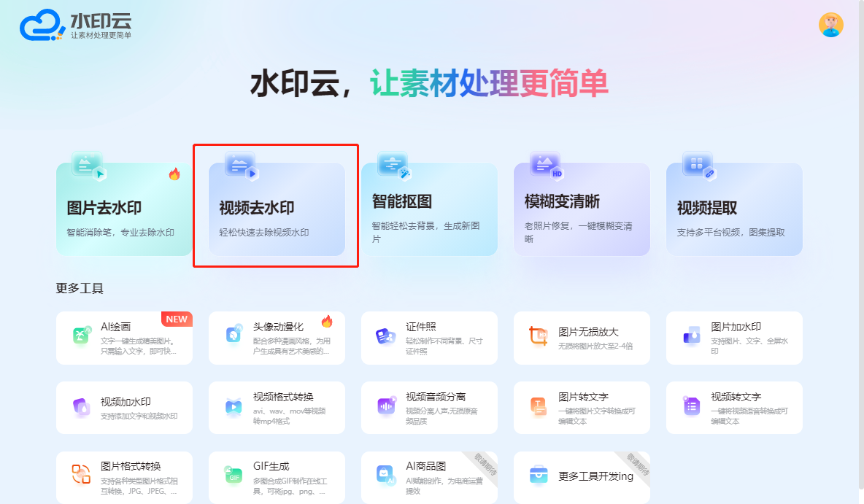Select the 视频音频分离 tool icon
This screenshot has width=864, height=504.
[x=386, y=406]
